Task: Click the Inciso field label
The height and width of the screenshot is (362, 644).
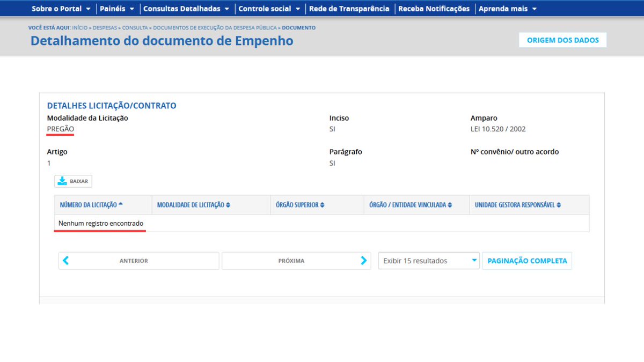Action: tap(339, 118)
